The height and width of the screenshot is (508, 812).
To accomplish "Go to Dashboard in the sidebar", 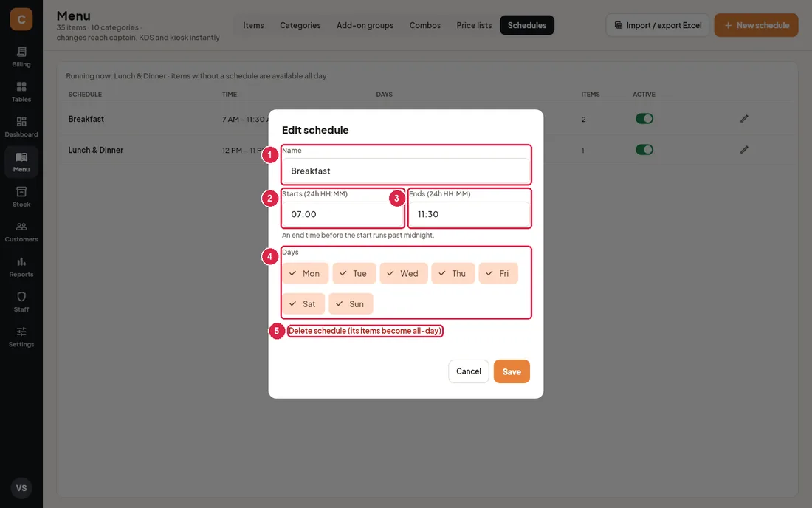I will point(21,128).
